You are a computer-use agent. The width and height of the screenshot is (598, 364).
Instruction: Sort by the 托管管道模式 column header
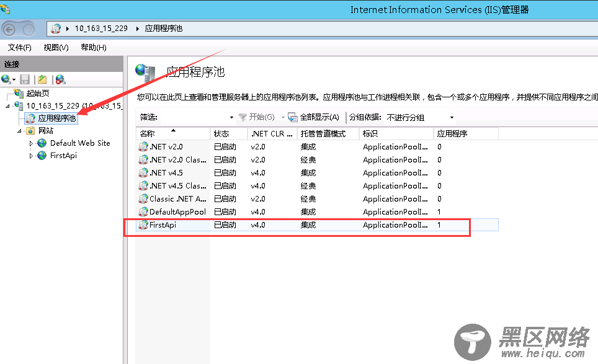click(x=328, y=134)
